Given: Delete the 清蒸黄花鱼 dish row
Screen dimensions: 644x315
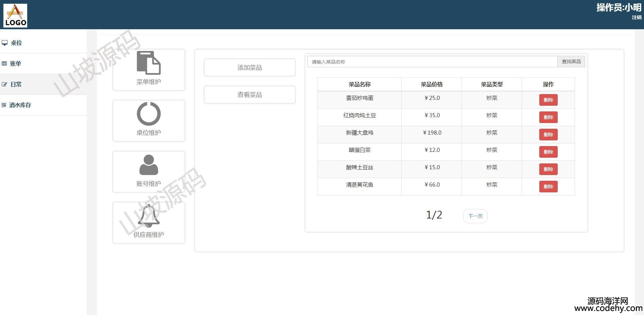Looking at the screenshot, I should pos(548,187).
